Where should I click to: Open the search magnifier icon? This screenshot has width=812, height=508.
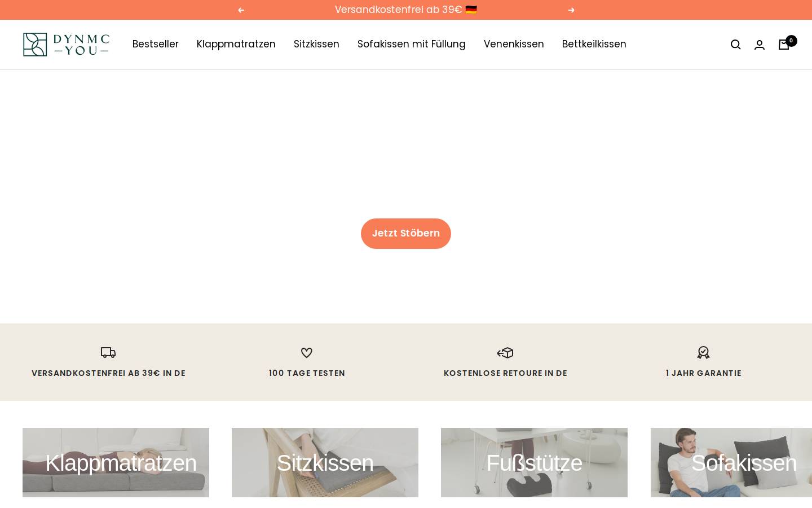pyautogui.click(x=735, y=45)
